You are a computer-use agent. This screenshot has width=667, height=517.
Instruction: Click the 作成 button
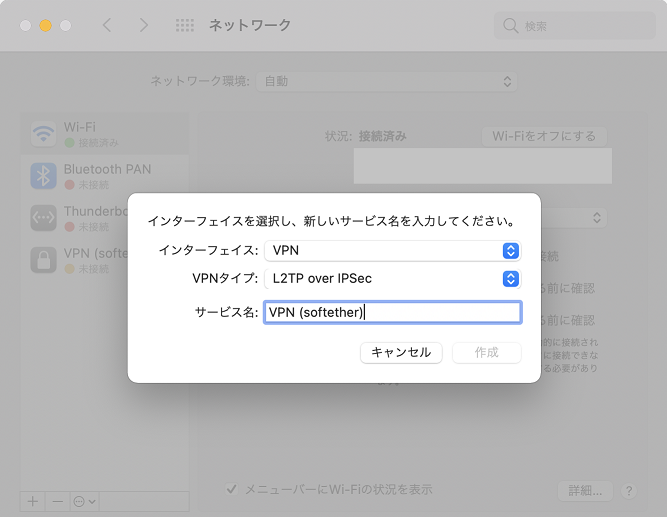pyautogui.click(x=487, y=353)
